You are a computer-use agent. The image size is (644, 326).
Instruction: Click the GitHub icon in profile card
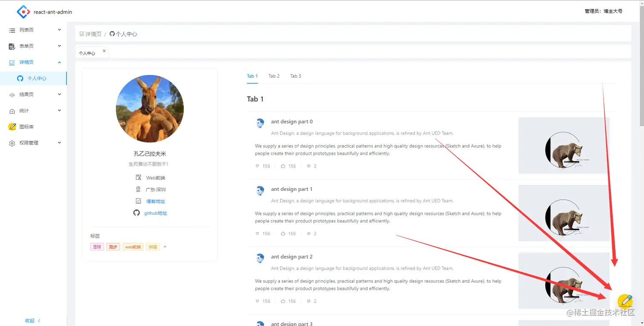point(137,213)
